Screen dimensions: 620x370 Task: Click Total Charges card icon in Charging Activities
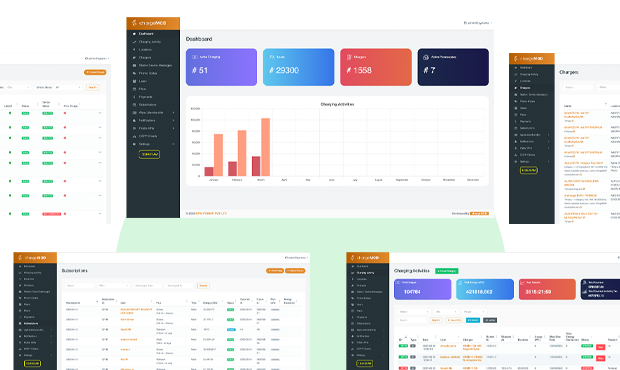point(398,283)
